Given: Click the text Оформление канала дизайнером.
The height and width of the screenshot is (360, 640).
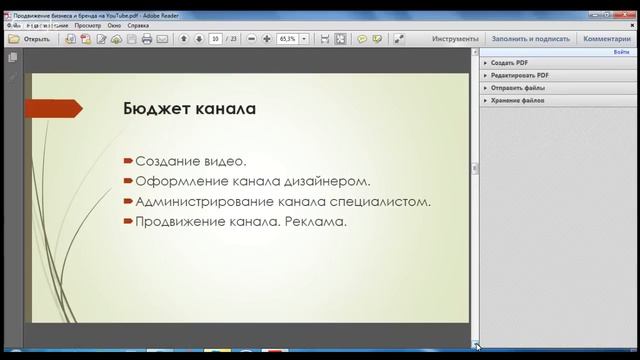Looking at the screenshot, I should [253, 181].
